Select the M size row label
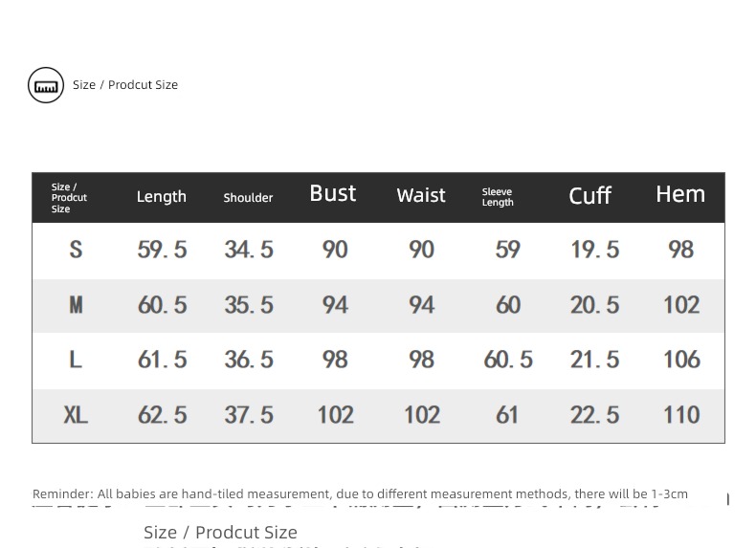 76,305
